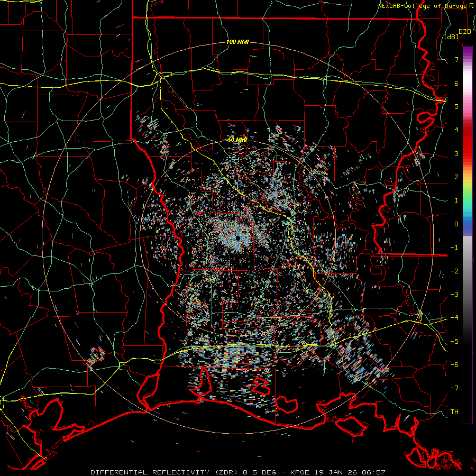The width and height of the screenshot is (476, 476).
Task: Click the -5 value on color scale
Action: (454, 342)
